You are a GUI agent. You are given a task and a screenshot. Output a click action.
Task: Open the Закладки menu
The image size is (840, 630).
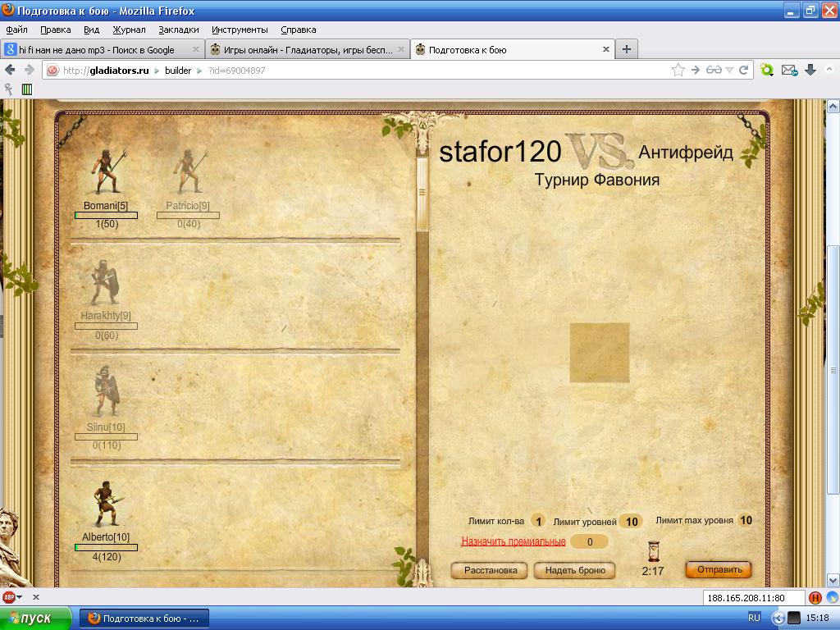click(x=178, y=30)
